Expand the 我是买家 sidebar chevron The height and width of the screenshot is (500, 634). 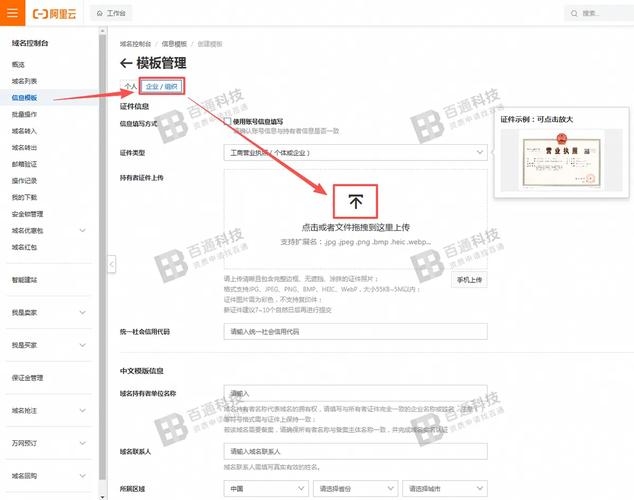tap(82, 345)
